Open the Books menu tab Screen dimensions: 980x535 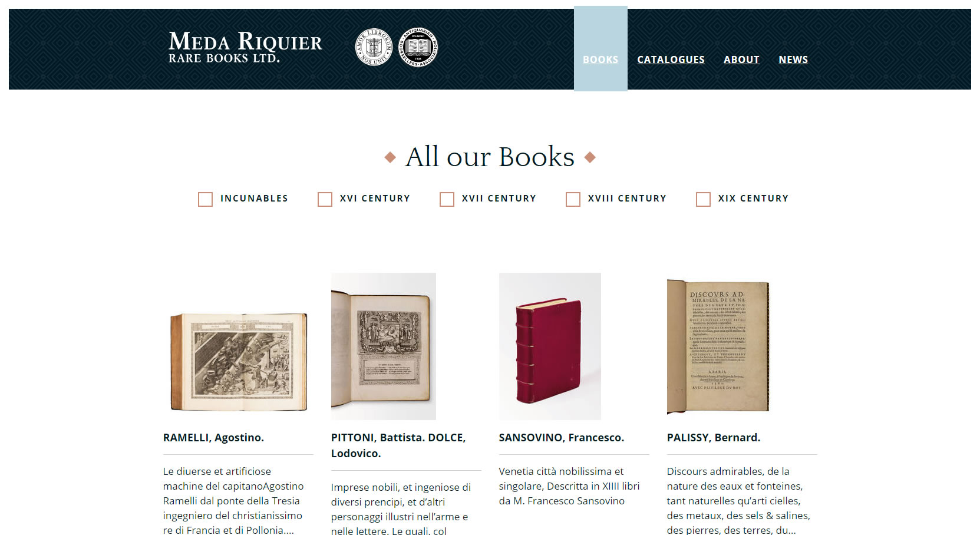[600, 60]
